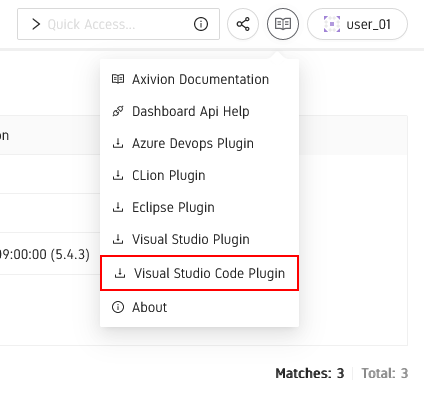Click the Matches: 3 counter text
Image resolution: width=424 pixels, height=400 pixels.
(x=310, y=373)
